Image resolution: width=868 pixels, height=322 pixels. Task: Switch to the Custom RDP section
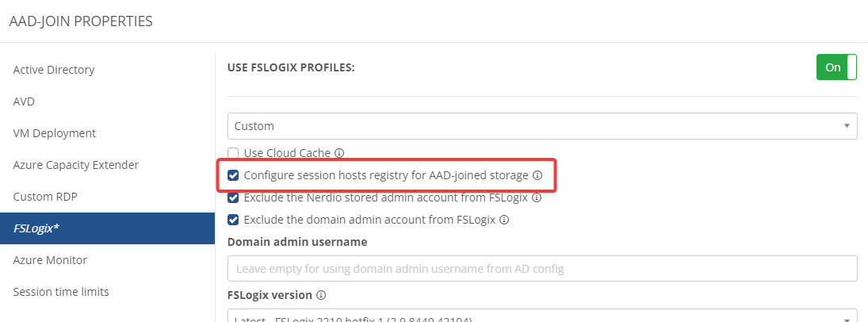[x=45, y=197]
